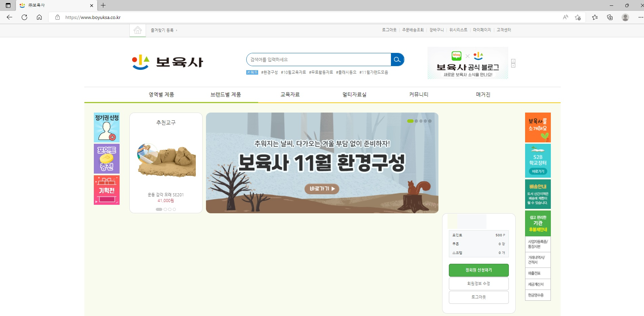Open the 커뮤니티 menu
The width and height of the screenshot is (644, 316).
[x=419, y=95]
